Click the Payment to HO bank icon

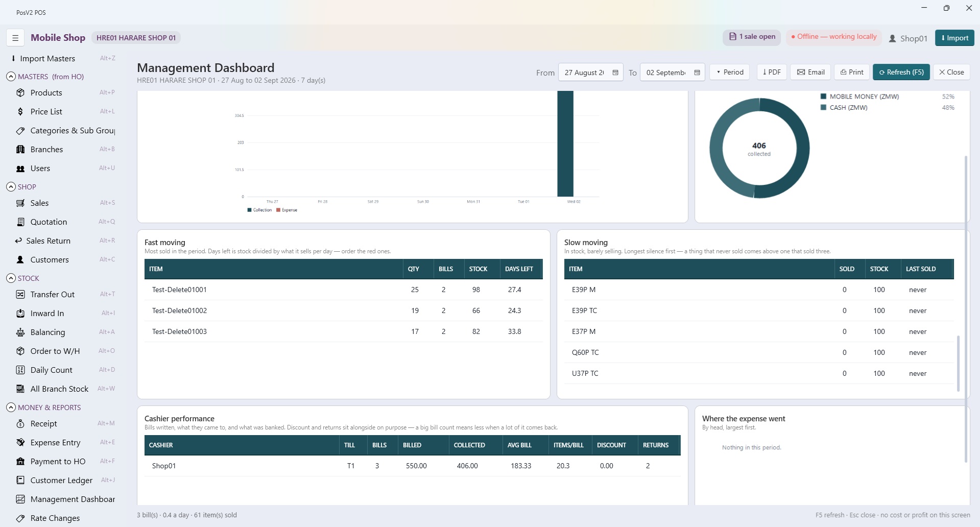pyautogui.click(x=20, y=461)
